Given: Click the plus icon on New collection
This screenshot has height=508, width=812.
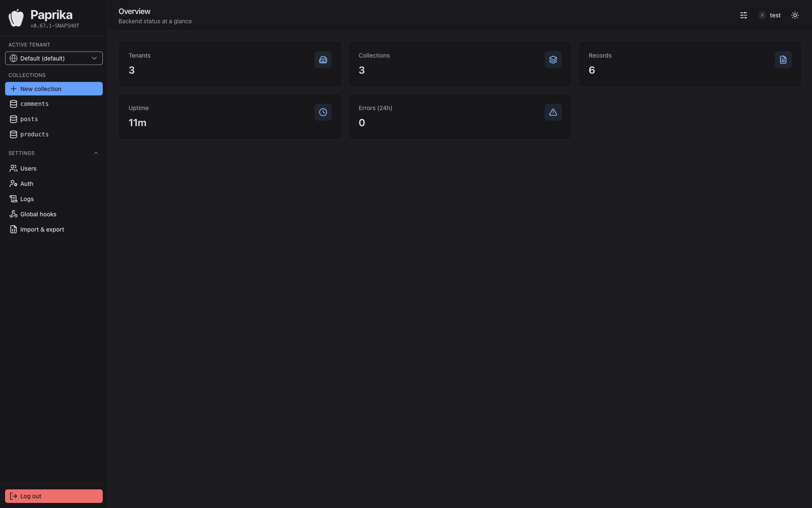Looking at the screenshot, I should tap(14, 89).
